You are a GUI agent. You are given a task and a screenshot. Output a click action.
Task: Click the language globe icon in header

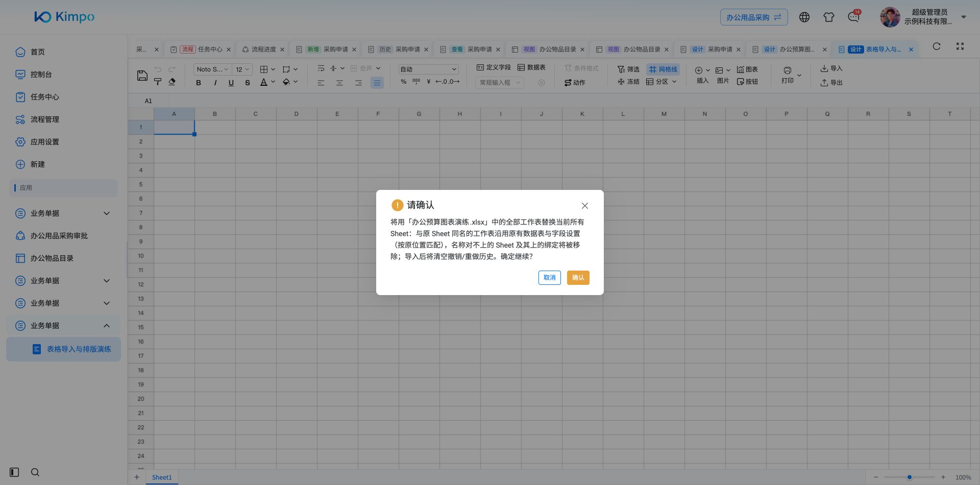804,17
